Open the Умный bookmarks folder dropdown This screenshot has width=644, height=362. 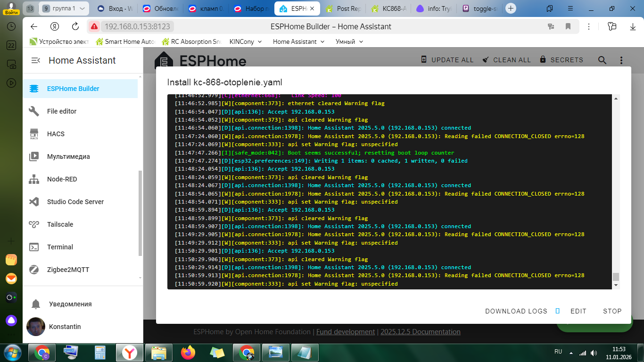(x=349, y=41)
